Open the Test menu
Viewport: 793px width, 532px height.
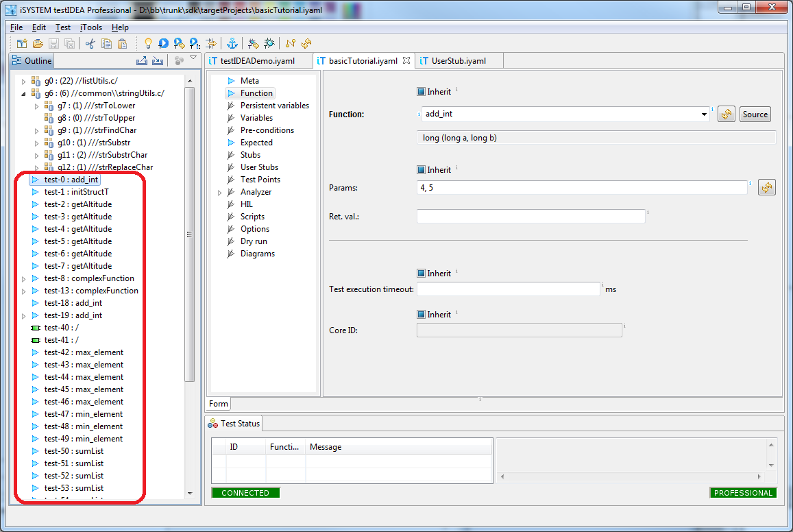click(62, 27)
